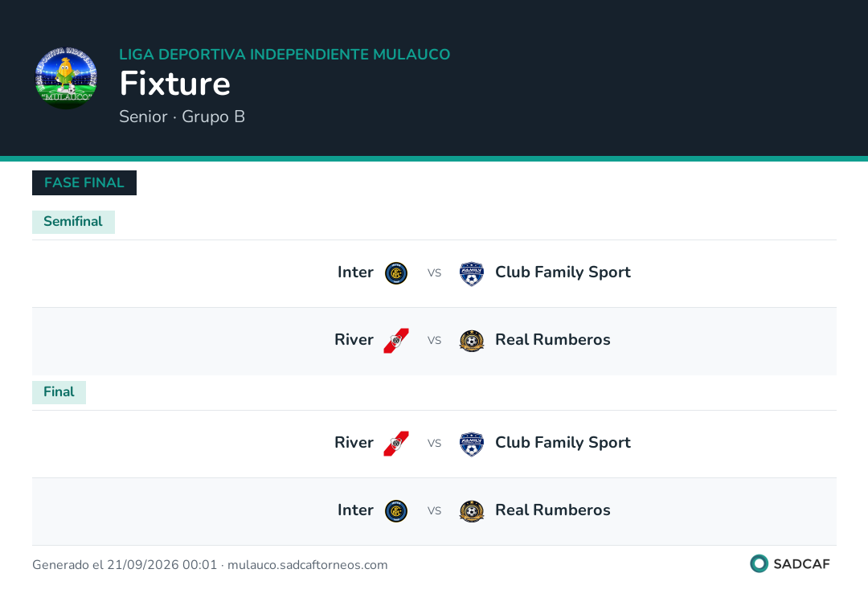Click Inter crest in the Semifinal match
The height and width of the screenshot is (606, 868).
click(x=395, y=272)
